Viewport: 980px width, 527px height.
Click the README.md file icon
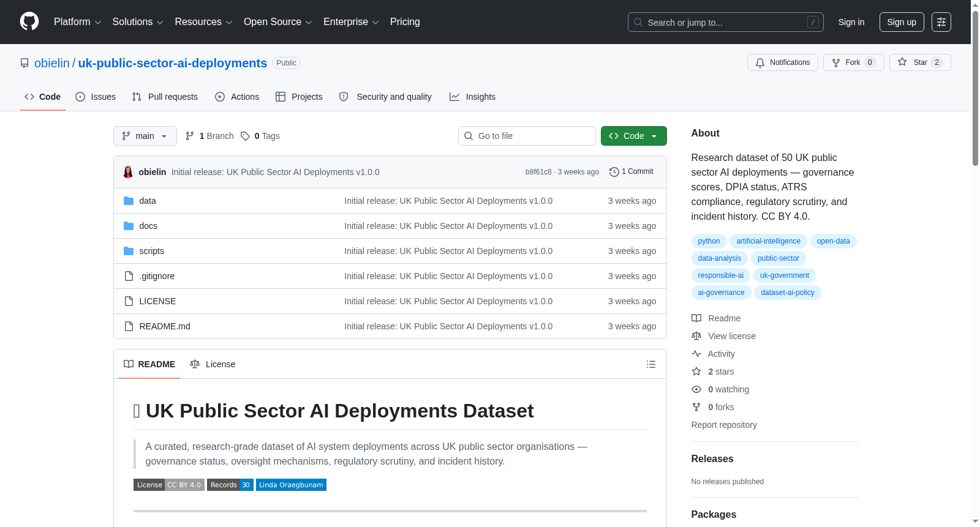(x=129, y=326)
